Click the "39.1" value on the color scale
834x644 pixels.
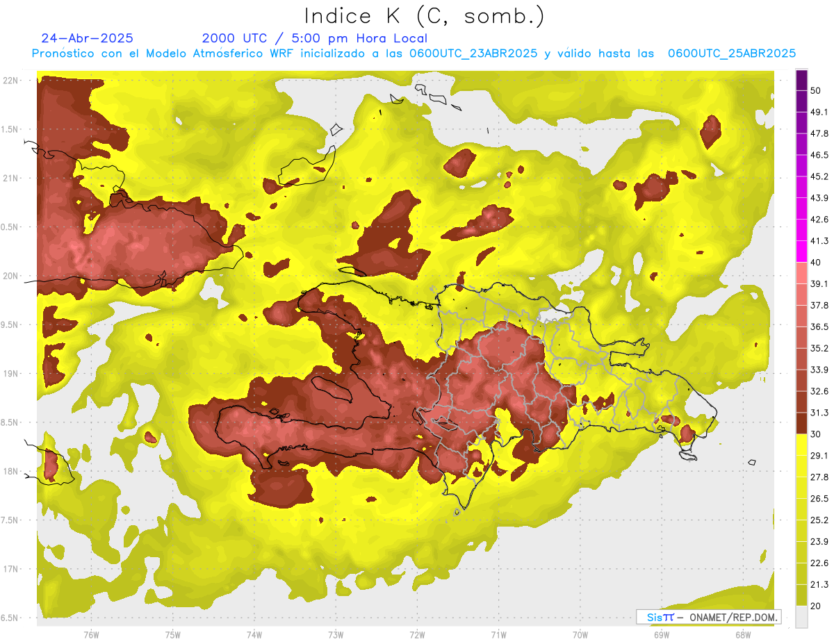pyautogui.click(x=819, y=283)
